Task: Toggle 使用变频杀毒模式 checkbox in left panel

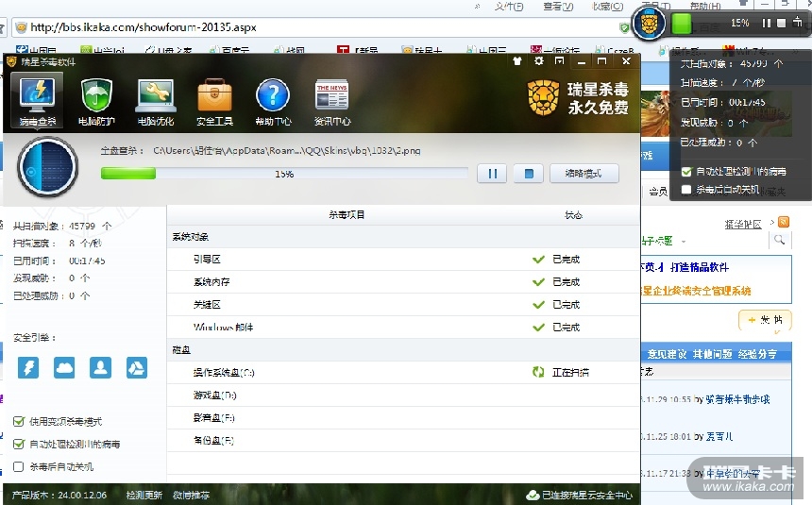Action: [x=19, y=421]
